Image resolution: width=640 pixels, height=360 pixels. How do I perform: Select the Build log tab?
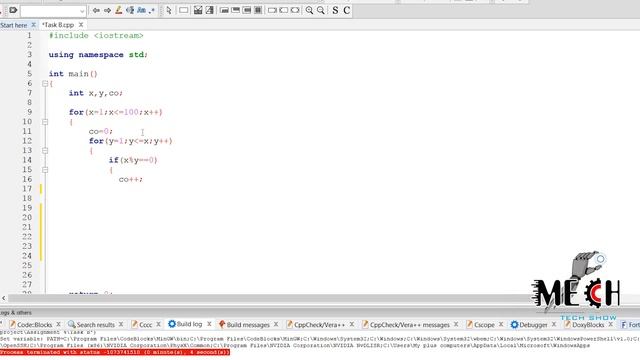[x=185, y=324]
